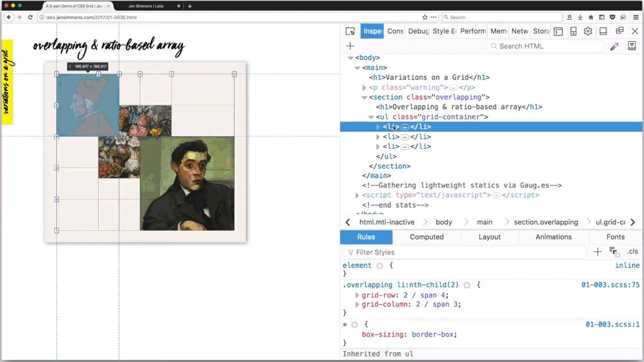Focus the Filter Styles field
Image resolution: width=644 pixels, height=362 pixels.
pyautogui.click(x=464, y=252)
